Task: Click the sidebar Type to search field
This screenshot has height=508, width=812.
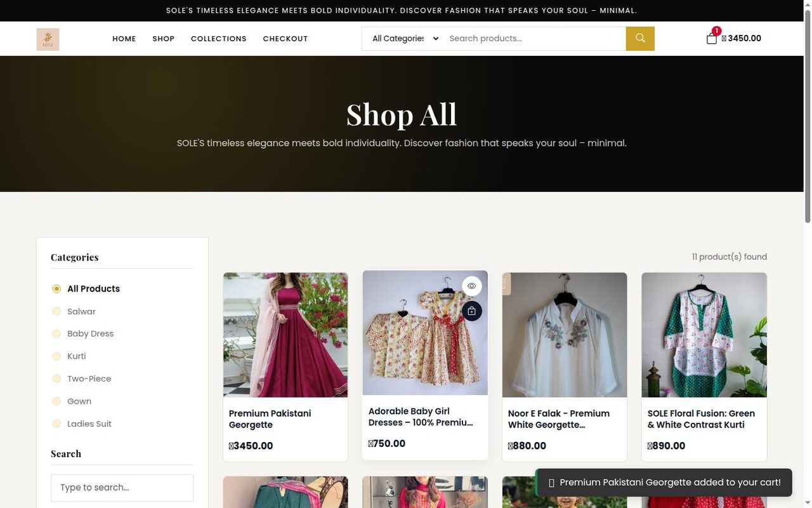Action: point(122,488)
